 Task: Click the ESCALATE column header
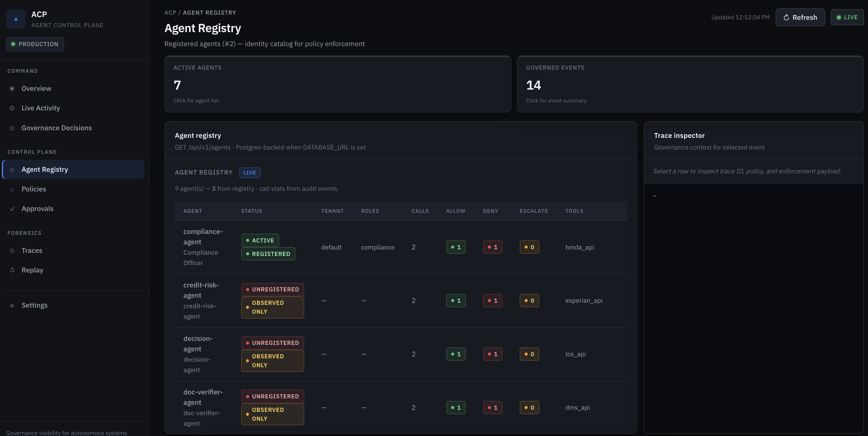point(534,211)
